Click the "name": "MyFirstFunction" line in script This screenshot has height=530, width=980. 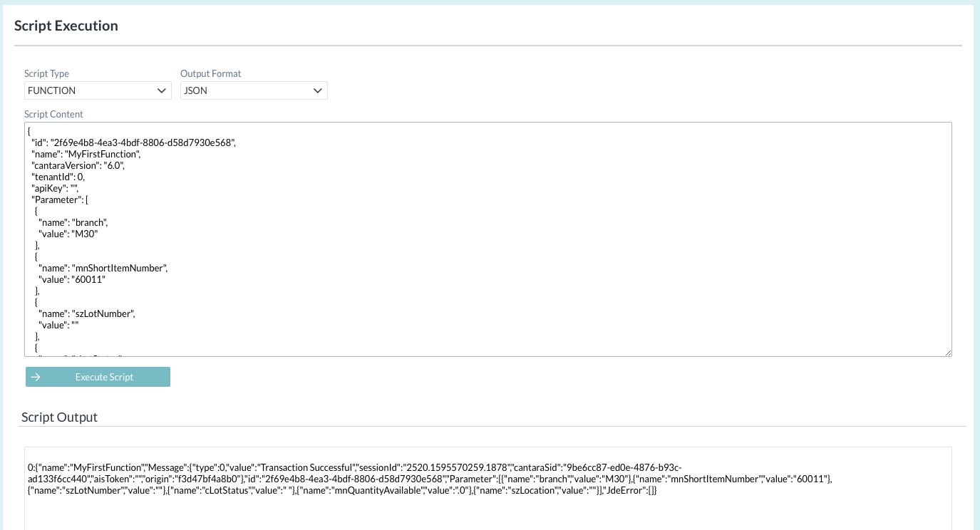tap(86, 154)
